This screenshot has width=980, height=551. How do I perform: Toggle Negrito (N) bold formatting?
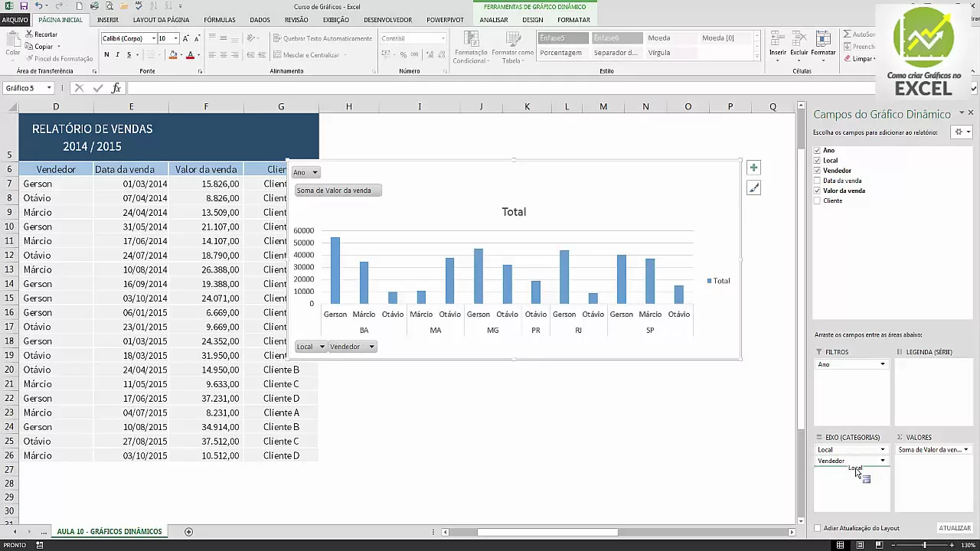tap(106, 55)
